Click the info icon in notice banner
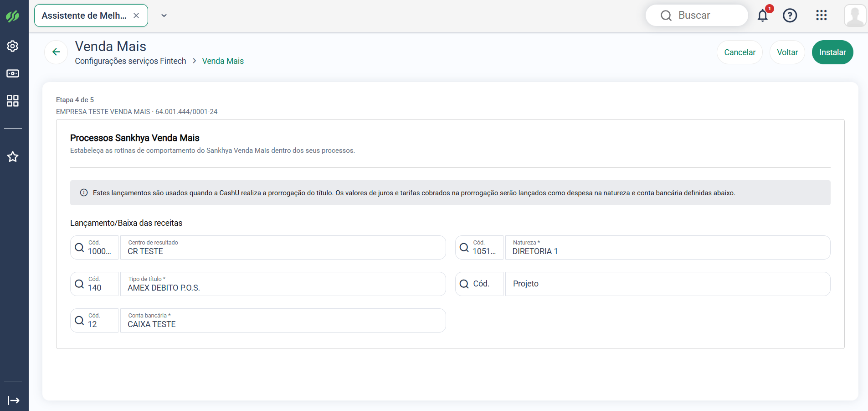 pyautogui.click(x=84, y=192)
